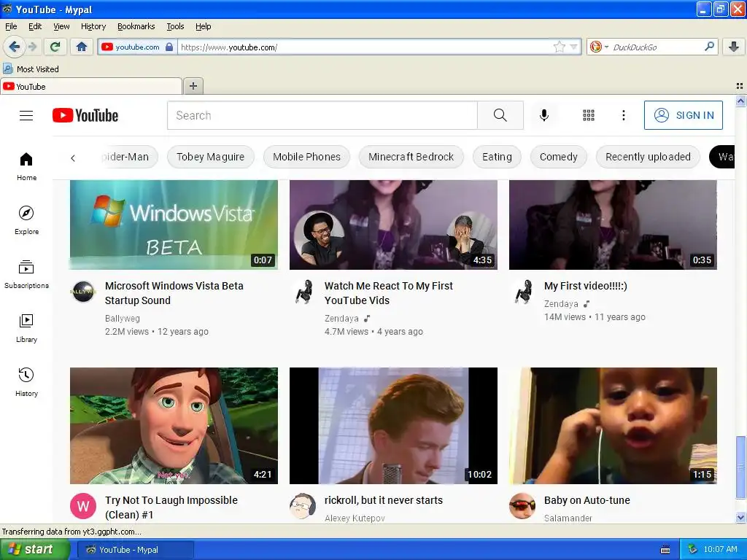Screen dimensions: 747x560
Task: Go to Home in the sidebar
Action: 27,167
